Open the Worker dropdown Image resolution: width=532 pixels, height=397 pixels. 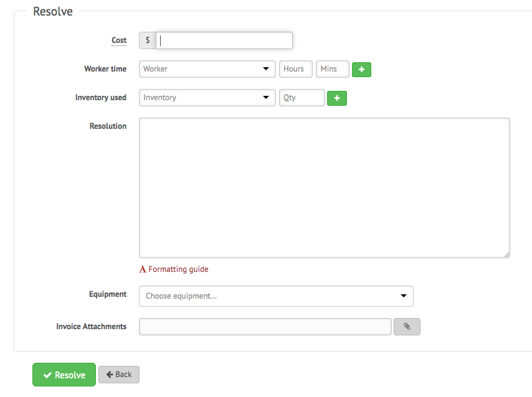207,69
